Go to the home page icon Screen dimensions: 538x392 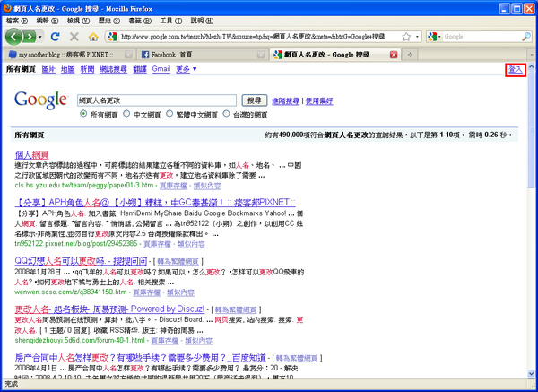pos(93,37)
